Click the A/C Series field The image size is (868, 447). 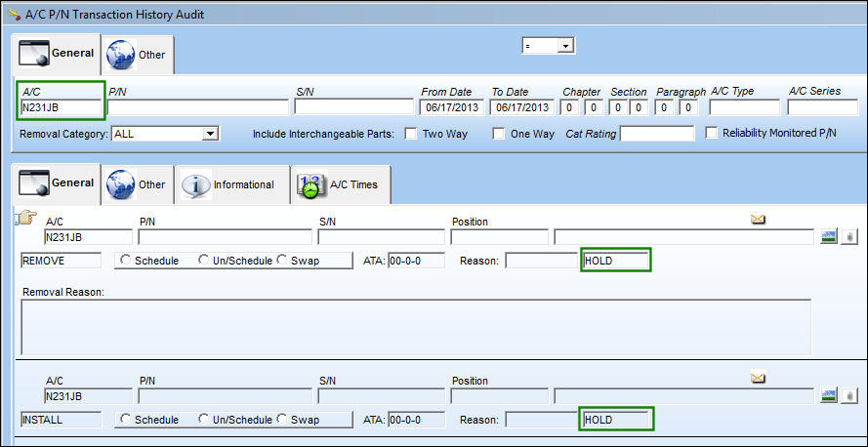pyautogui.click(x=823, y=107)
